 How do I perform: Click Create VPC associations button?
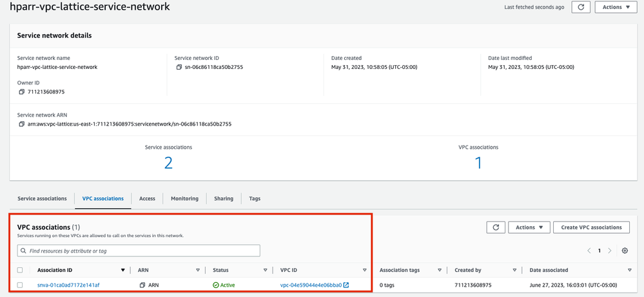click(591, 227)
